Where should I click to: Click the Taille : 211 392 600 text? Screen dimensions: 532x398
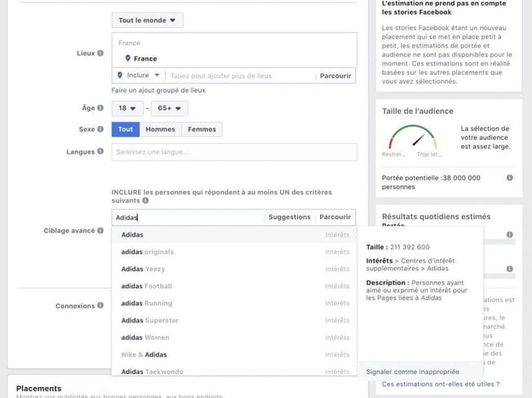click(398, 247)
